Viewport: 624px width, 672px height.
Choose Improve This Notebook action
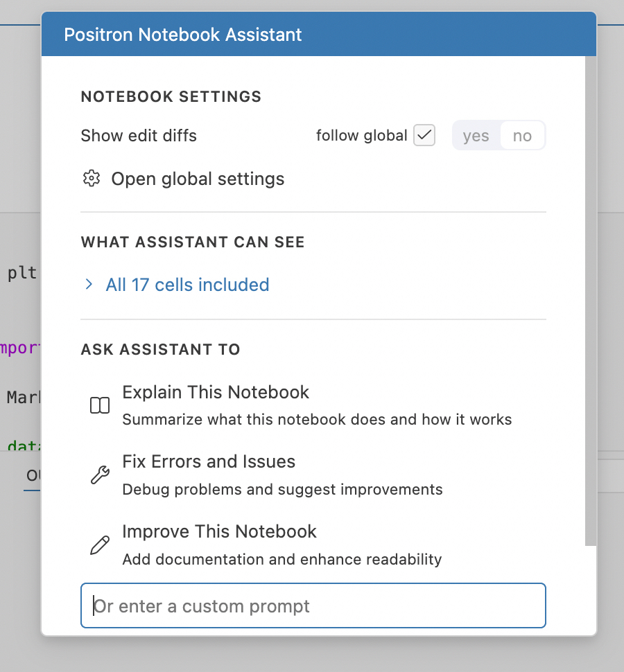point(219,531)
